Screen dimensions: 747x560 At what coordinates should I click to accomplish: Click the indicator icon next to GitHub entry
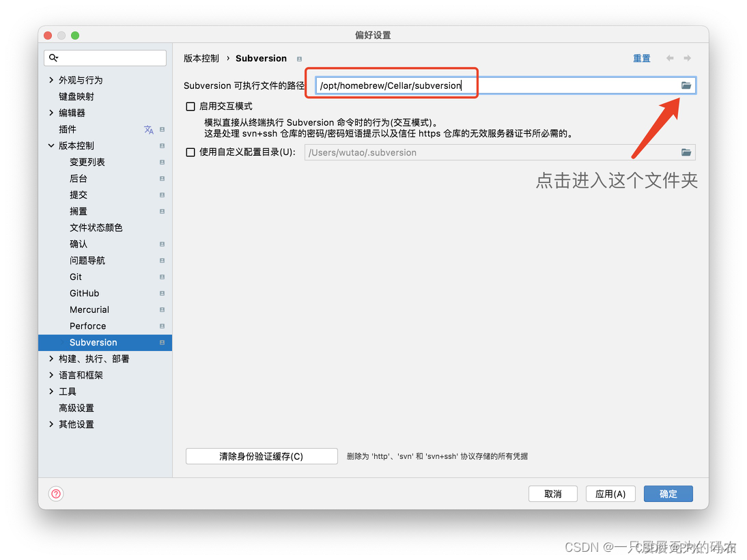click(162, 293)
